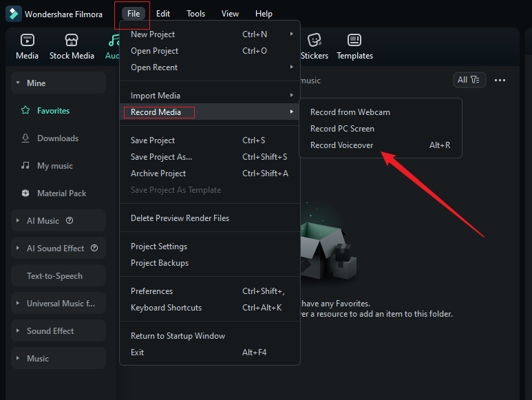
Task: Choose Open Project menu entry
Action: (210, 51)
